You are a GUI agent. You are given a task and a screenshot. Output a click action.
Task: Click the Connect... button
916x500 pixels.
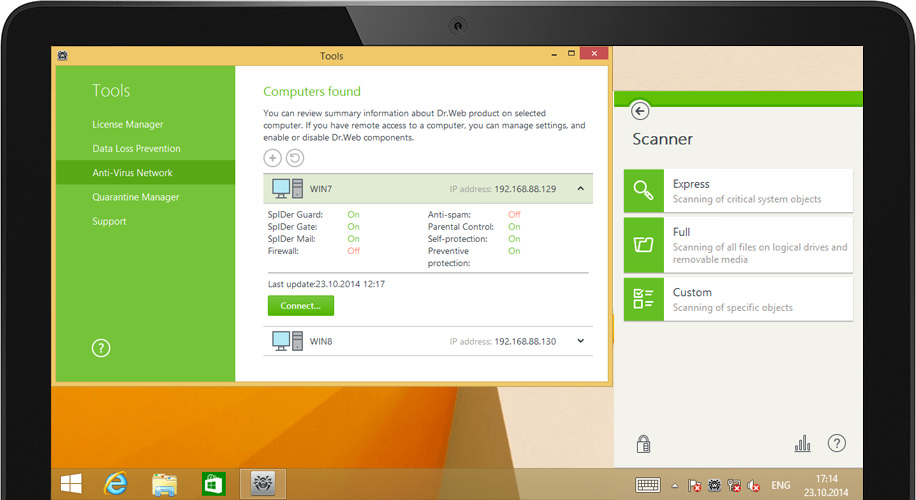[x=301, y=305]
